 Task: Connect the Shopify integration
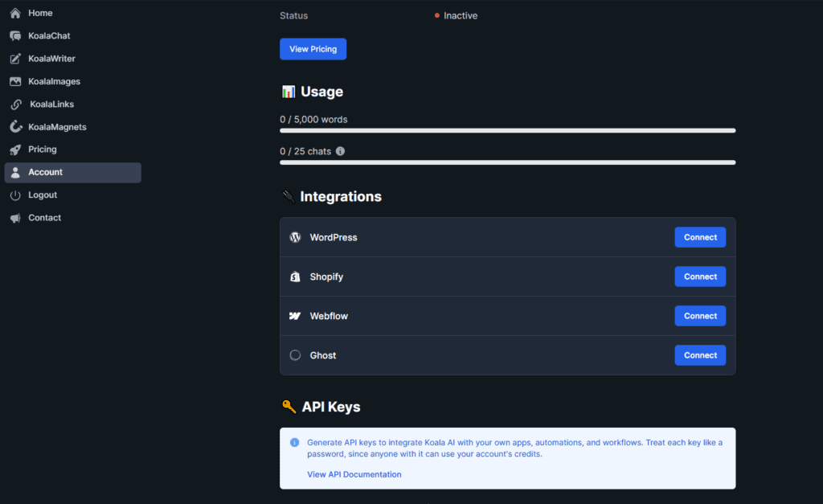700,277
